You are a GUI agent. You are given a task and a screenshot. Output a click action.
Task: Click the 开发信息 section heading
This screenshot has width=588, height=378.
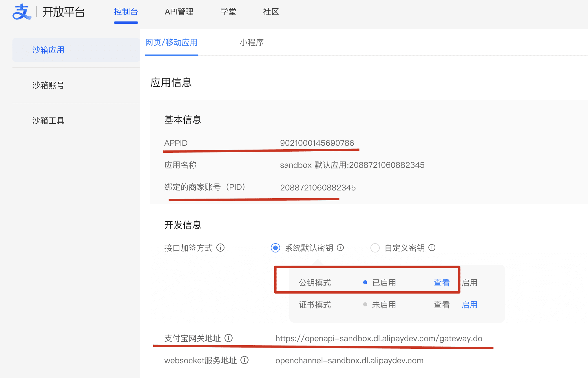183,225
